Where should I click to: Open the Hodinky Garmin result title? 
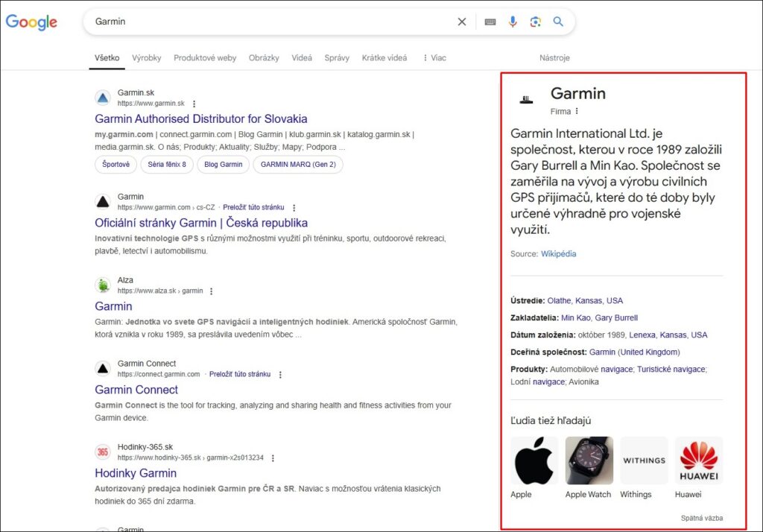(x=136, y=473)
